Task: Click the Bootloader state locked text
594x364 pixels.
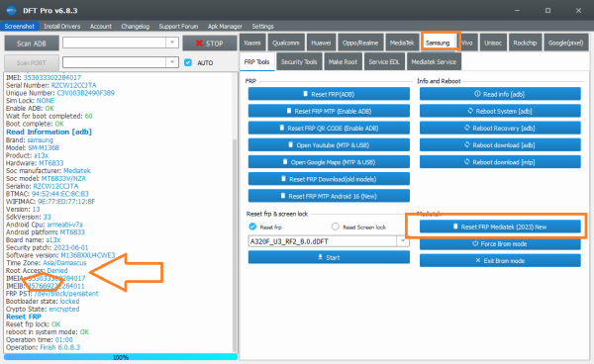Action: [x=43, y=301]
